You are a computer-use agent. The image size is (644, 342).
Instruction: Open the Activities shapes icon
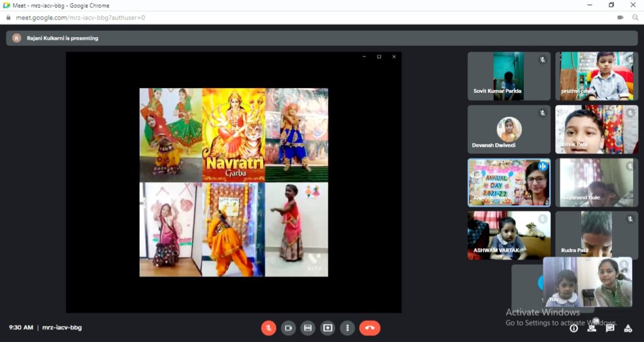pyautogui.click(x=628, y=328)
